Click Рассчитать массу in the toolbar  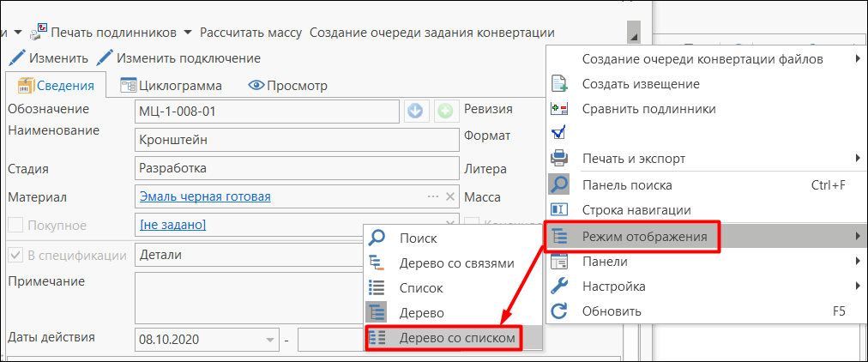coord(250,33)
